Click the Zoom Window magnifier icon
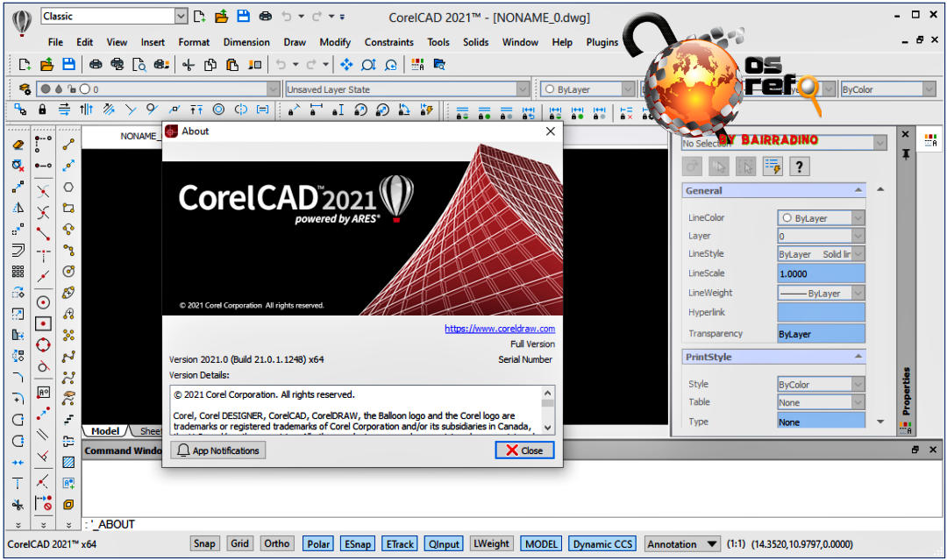The image size is (947, 560). [x=368, y=65]
